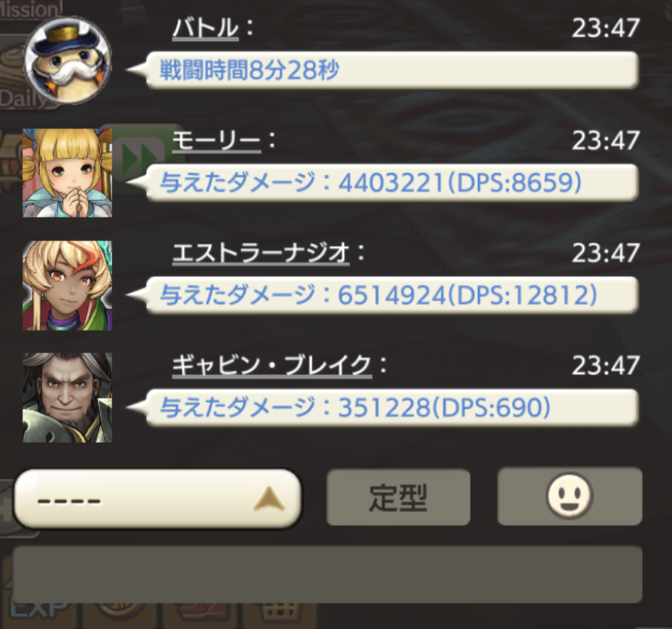Select the エストラーナジオ player name link
Screen dimensions: 672x629
[260, 253]
